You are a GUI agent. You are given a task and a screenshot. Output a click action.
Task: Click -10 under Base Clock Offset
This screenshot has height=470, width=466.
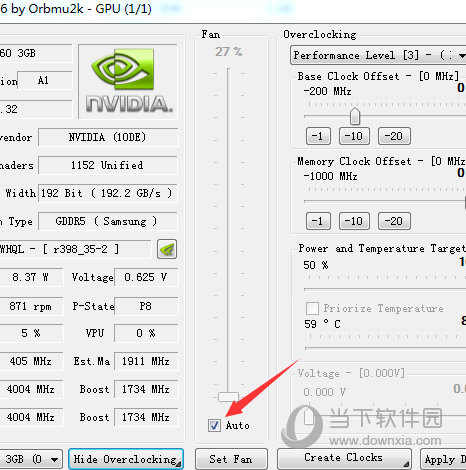pyautogui.click(x=354, y=136)
